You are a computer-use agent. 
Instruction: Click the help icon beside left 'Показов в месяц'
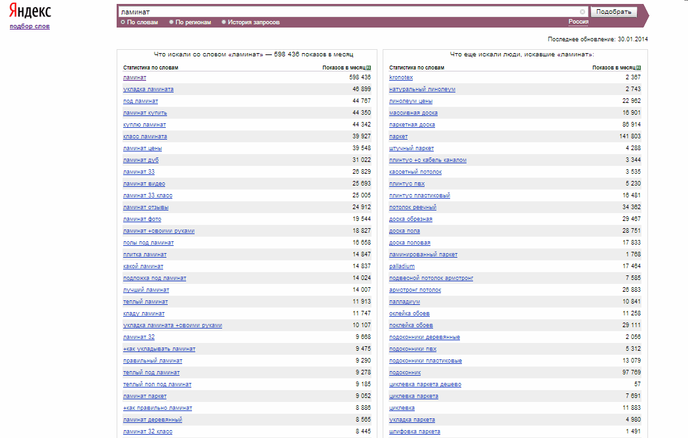click(x=369, y=68)
